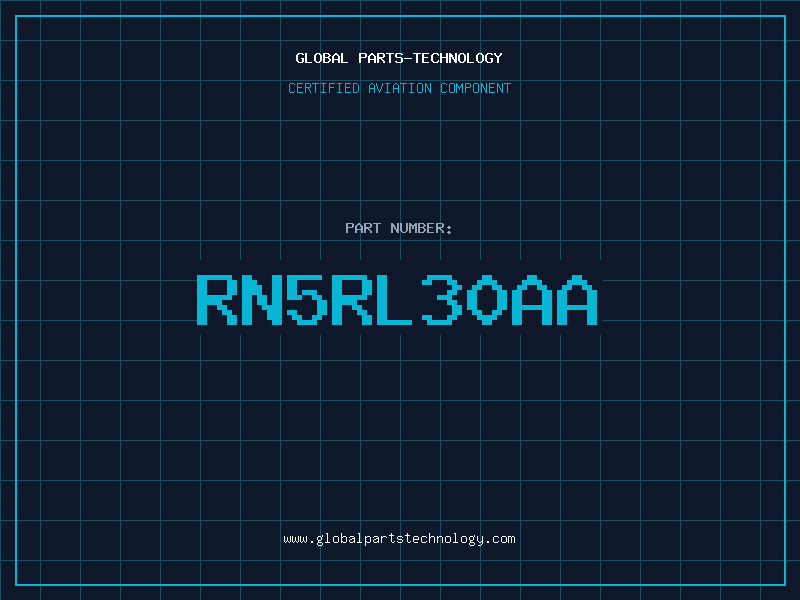Click the word NUMBER: in the label

[x=422, y=228]
